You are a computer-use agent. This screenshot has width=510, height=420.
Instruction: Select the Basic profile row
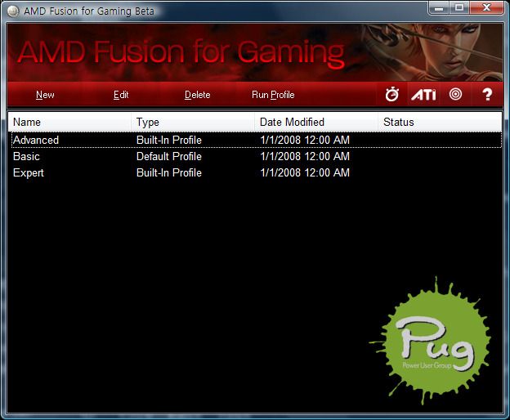coord(257,156)
